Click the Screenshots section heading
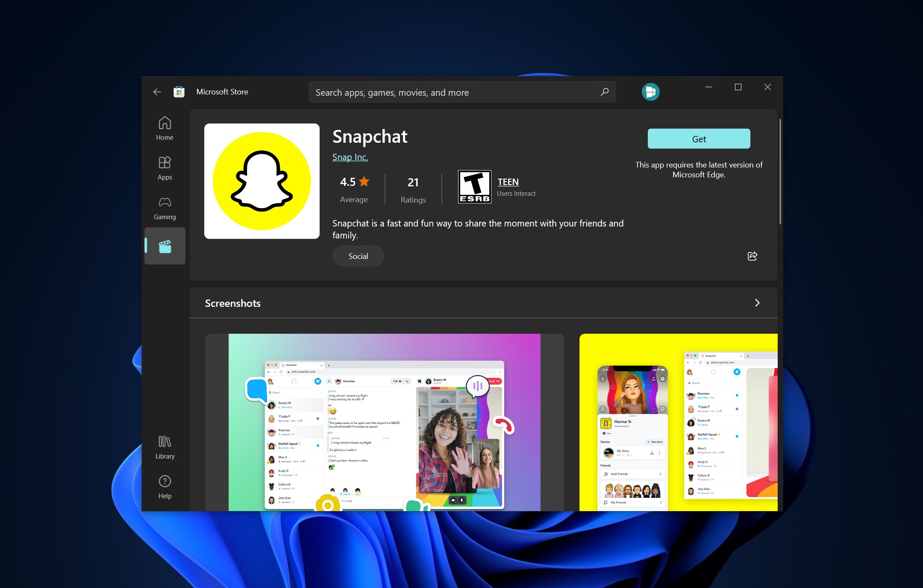Image resolution: width=923 pixels, height=588 pixels. point(233,303)
